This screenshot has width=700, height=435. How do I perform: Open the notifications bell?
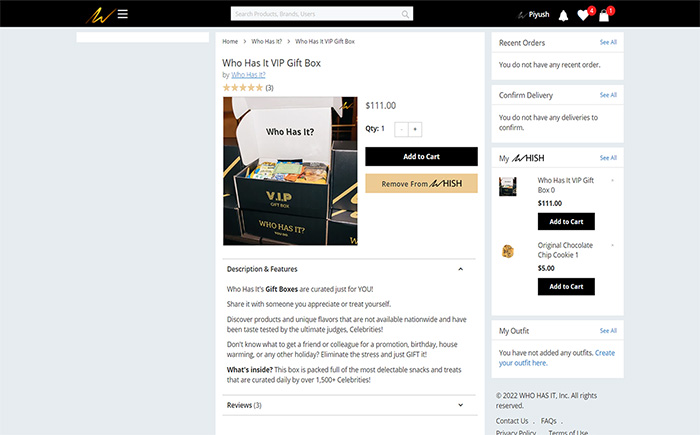tap(563, 16)
